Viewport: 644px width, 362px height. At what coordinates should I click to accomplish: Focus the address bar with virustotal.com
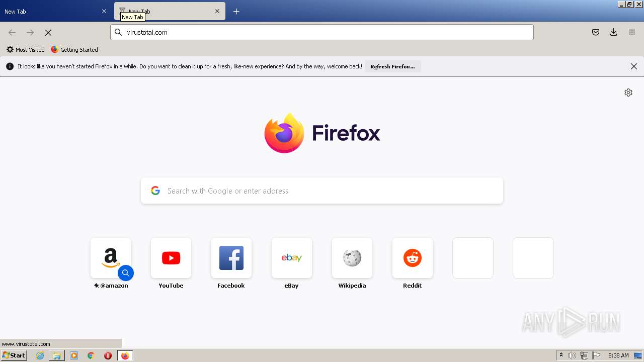point(322,32)
